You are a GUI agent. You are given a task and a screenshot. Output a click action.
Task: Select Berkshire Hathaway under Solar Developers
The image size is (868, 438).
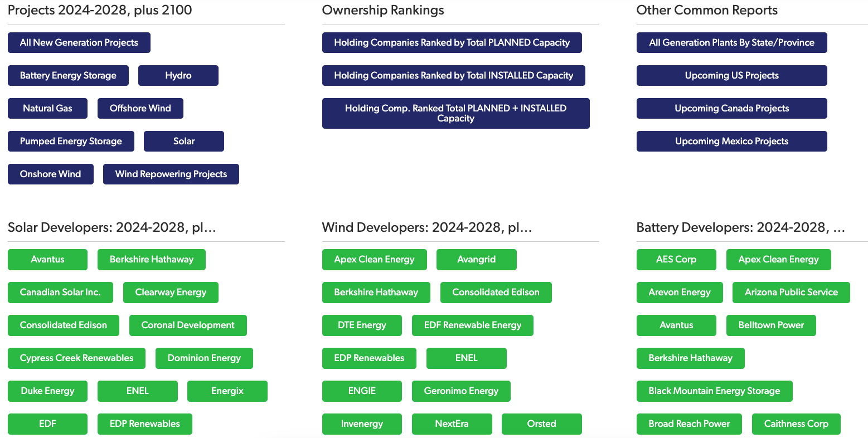point(152,259)
